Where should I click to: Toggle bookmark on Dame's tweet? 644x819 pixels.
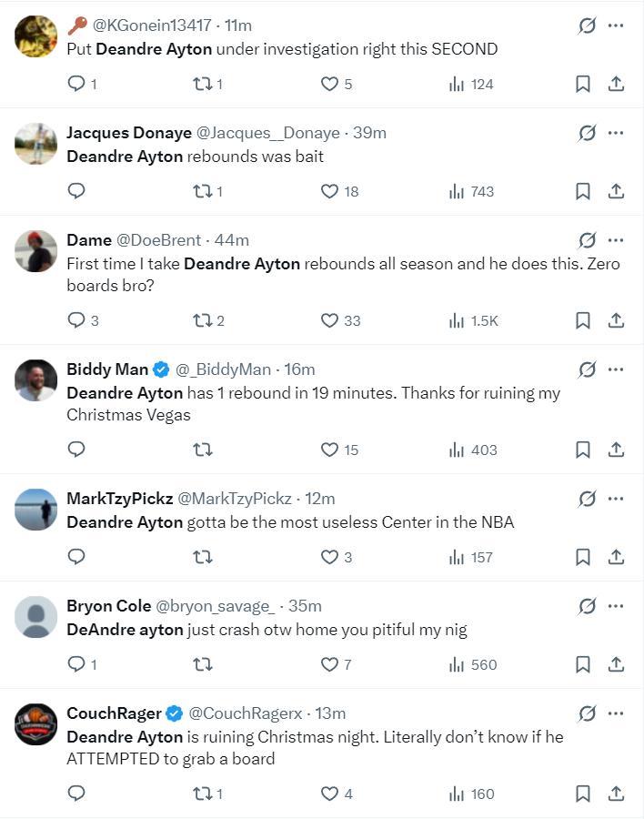(583, 320)
